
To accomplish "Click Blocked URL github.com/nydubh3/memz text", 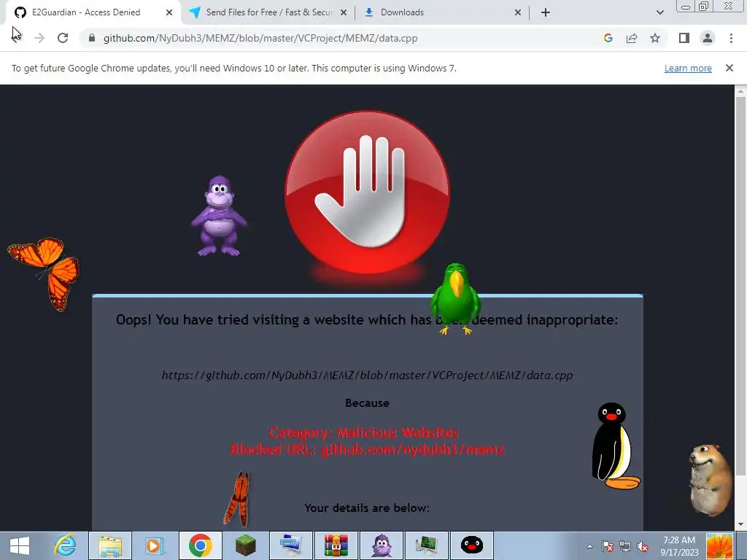I will [368, 449].
